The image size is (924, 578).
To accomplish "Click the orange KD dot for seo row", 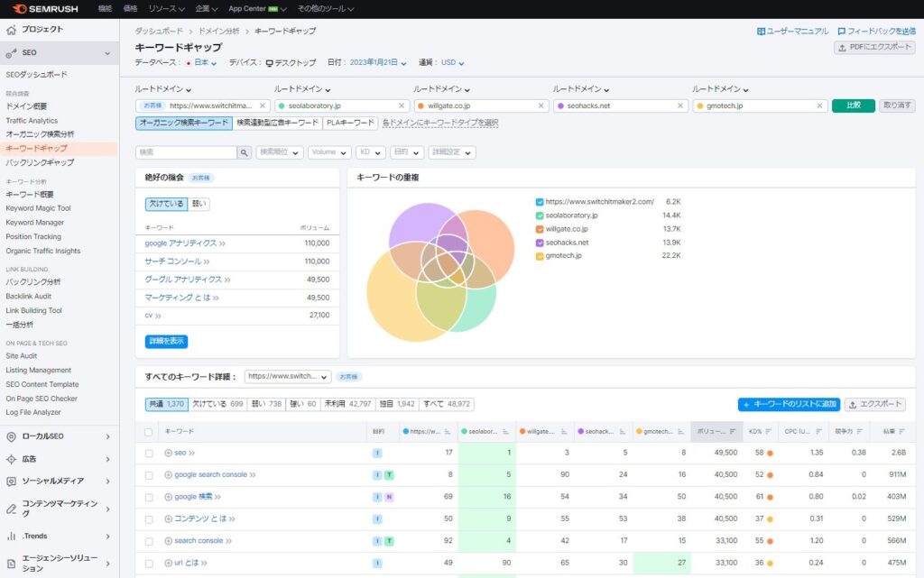I will (770, 454).
